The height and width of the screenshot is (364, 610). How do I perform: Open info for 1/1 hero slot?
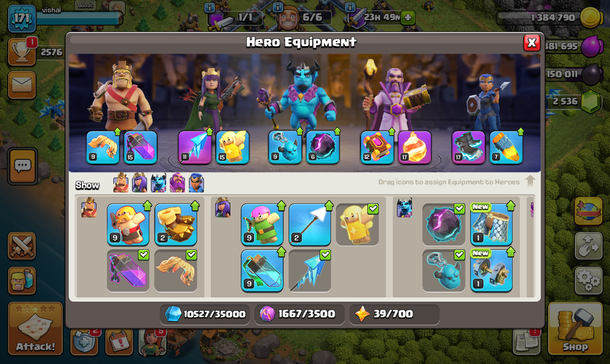pos(209,7)
